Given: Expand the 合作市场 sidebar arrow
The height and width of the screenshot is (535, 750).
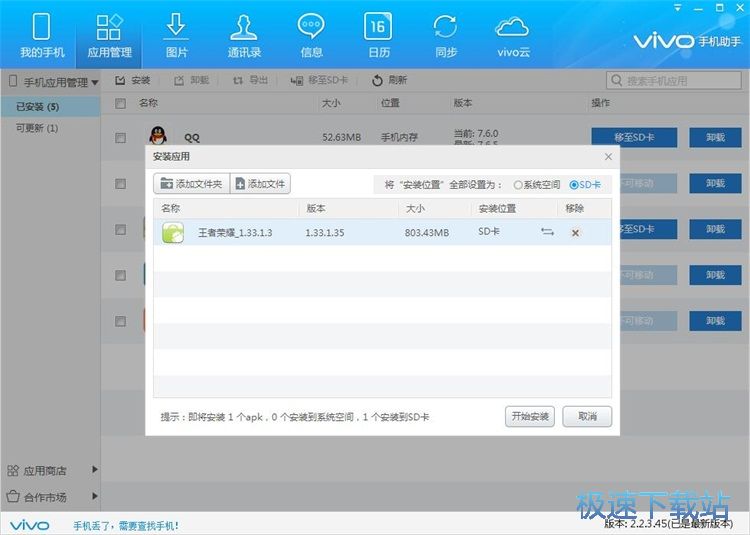Looking at the screenshot, I should click(x=95, y=496).
